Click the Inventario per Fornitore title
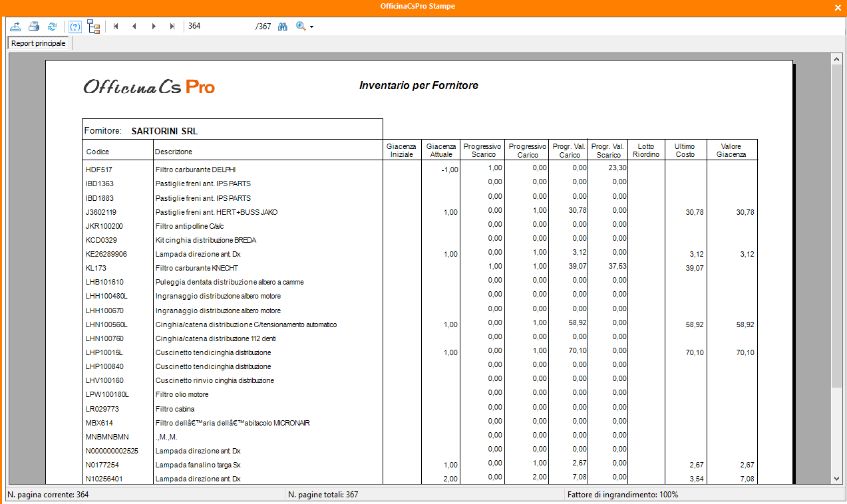Screen dimensions: 847x504 click(x=419, y=85)
